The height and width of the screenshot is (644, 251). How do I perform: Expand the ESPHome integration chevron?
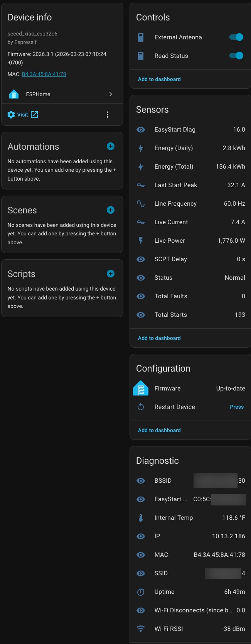click(111, 94)
